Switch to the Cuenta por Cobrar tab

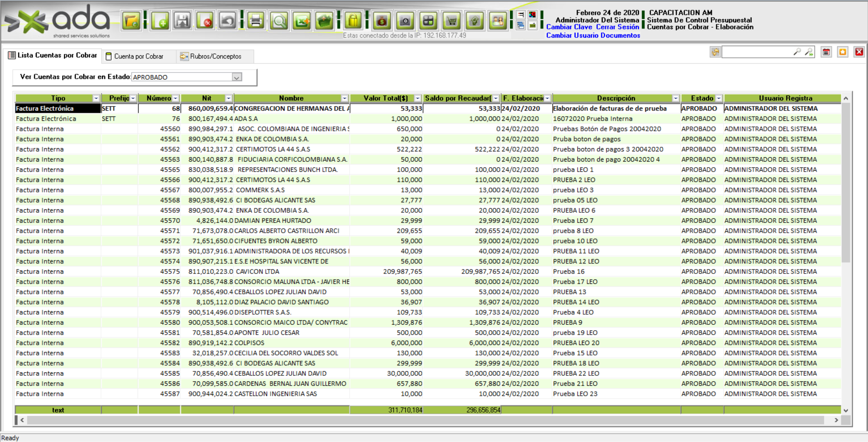point(138,56)
